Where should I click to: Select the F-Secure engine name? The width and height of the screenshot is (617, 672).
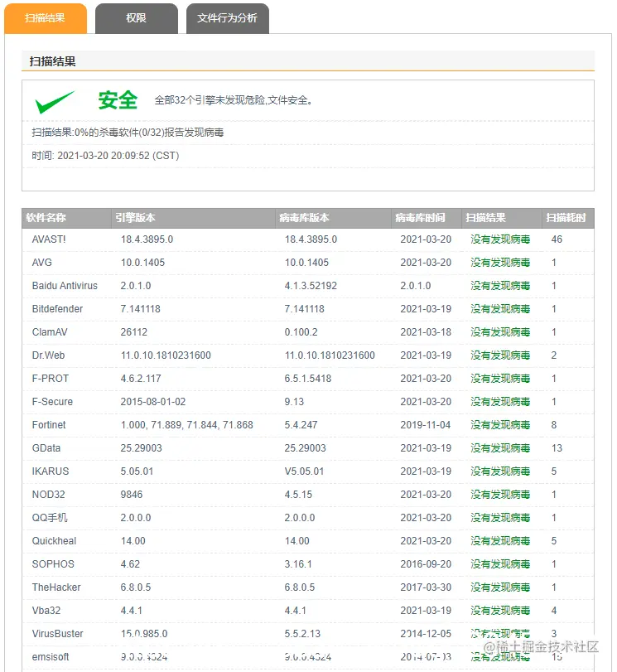52,402
